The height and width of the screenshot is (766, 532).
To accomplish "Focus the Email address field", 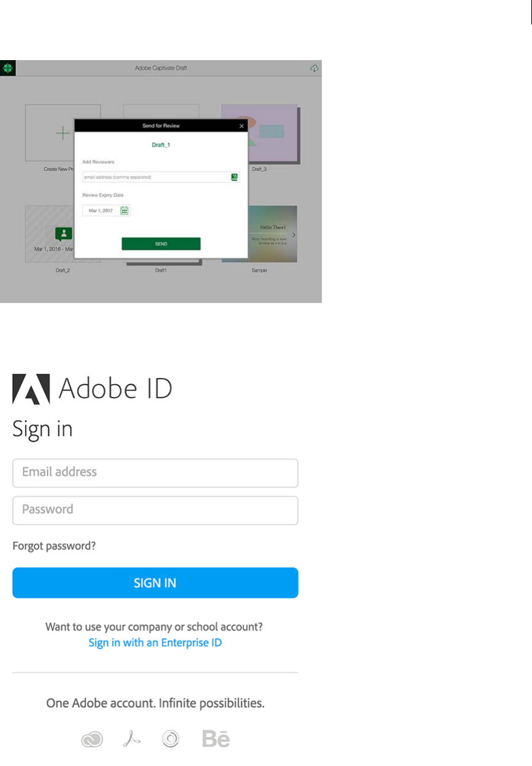I will 155,473.
